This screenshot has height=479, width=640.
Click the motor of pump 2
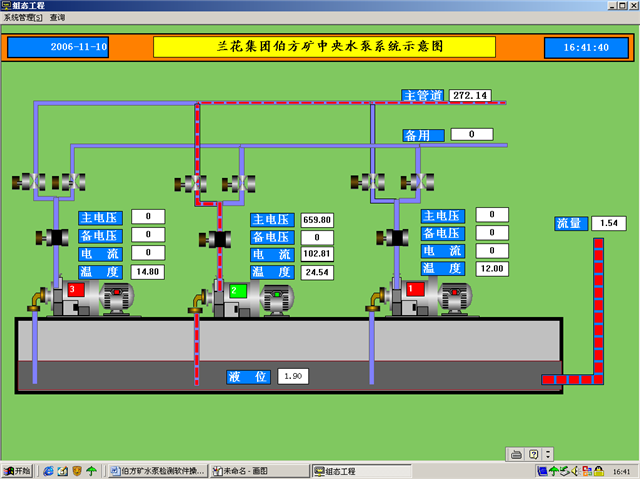277,299
